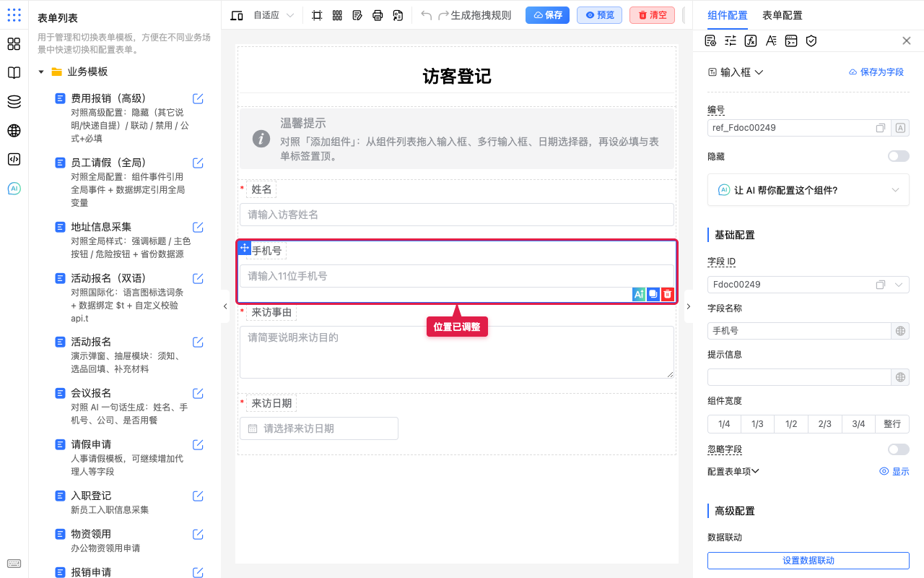Click the globe icon next to 提示信息
Image resolution: width=924 pixels, height=578 pixels.
click(900, 377)
